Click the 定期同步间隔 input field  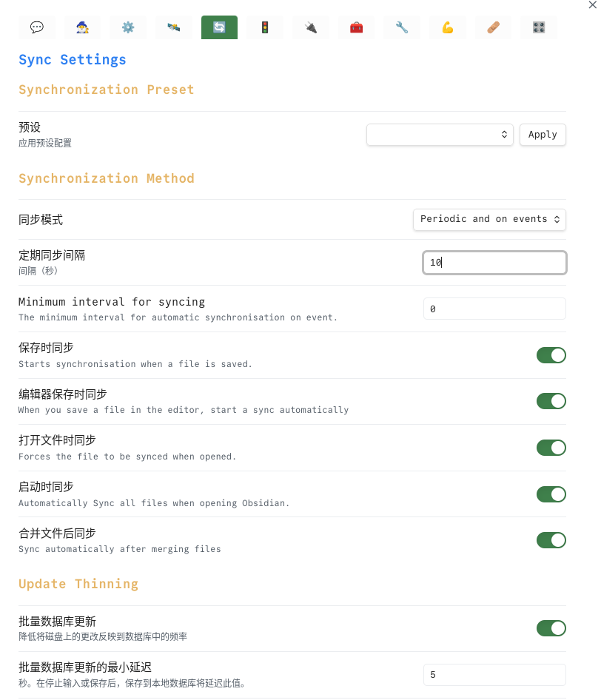pyautogui.click(x=494, y=263)
